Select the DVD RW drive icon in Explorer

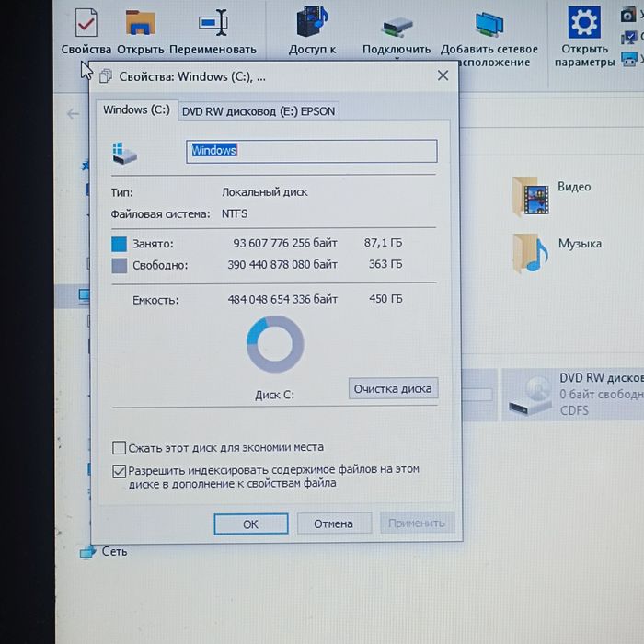[x=530, y=395]
